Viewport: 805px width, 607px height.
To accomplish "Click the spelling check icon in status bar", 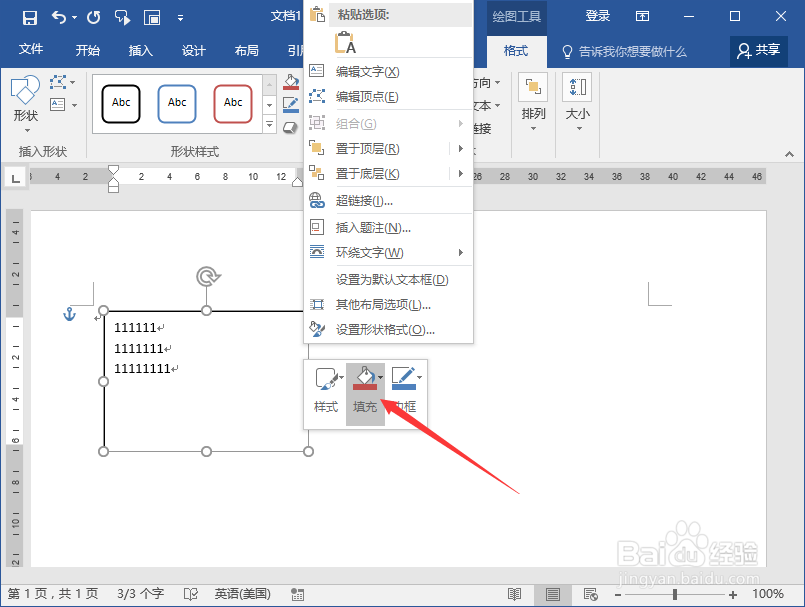I will [190, 593].
